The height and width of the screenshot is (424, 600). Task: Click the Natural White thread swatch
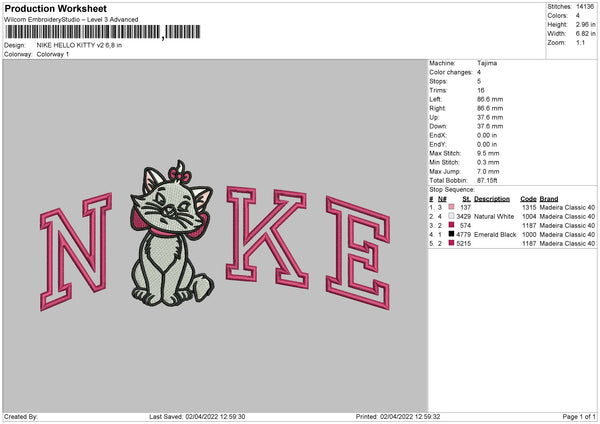[451, 216]
